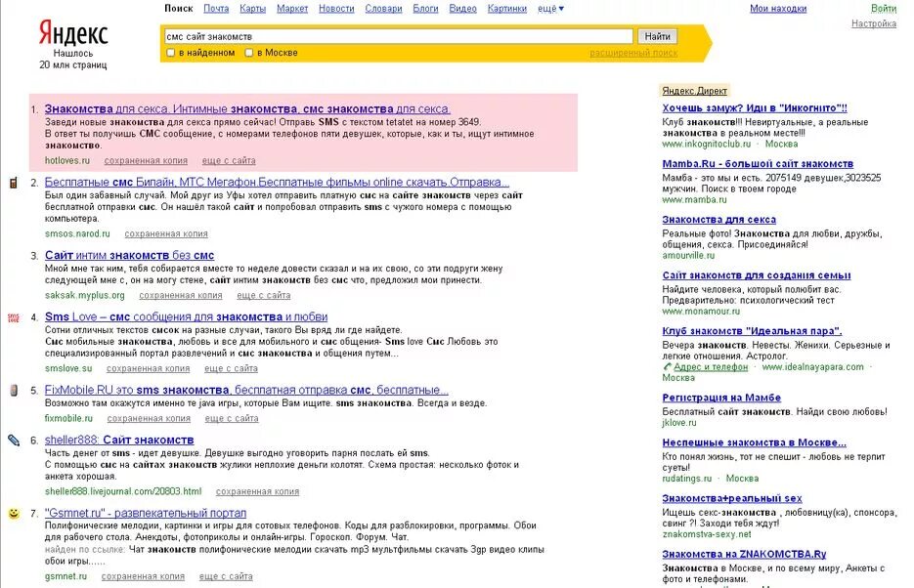Viewport: 914px width, 588px height.
Task: Open the Картинки tab
Action: (507, 9)
